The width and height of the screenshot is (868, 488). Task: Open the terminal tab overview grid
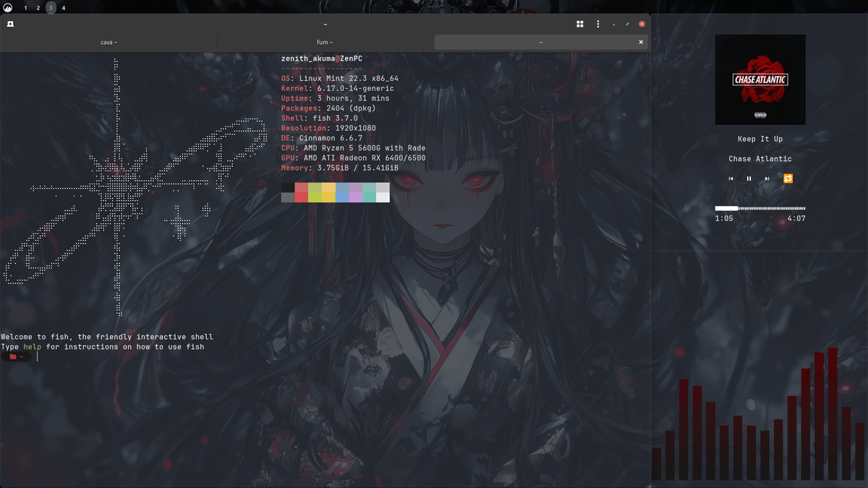[579, 24]
